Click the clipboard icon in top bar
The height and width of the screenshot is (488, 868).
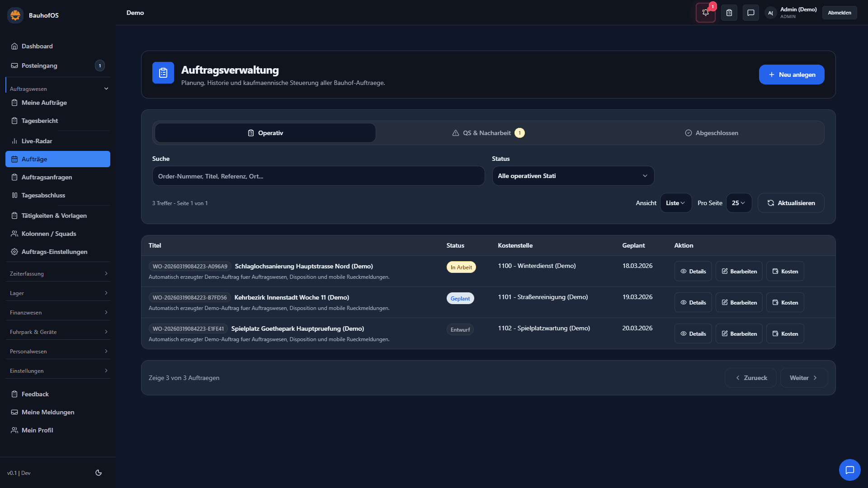pos(729,13)
